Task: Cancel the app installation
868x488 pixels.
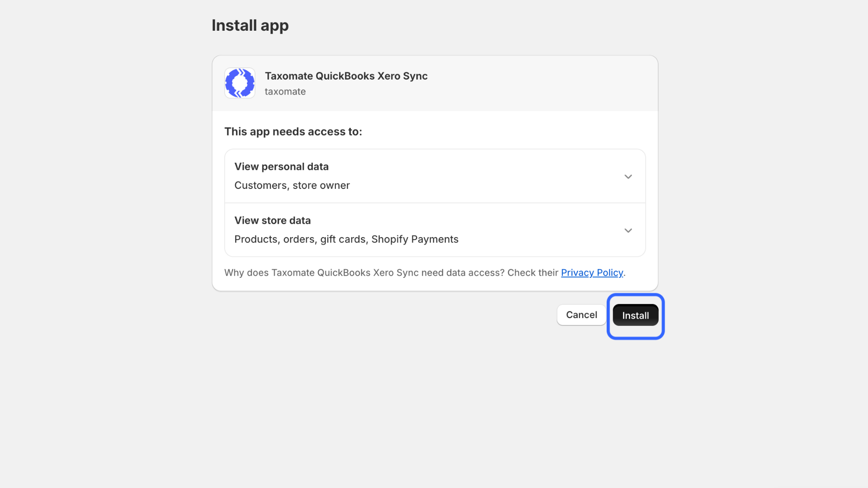Action: click(581, 315)
